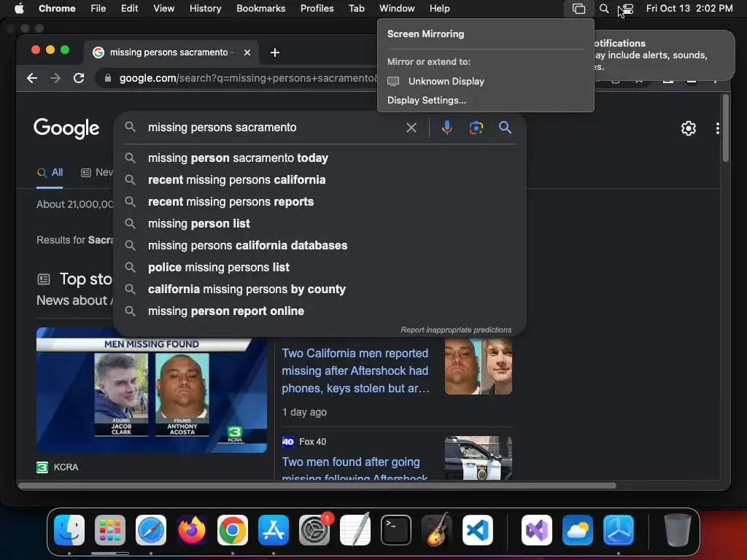747x560 pixels.
Task: Click the Chrome forward arrow
Action: (x=55, y=78)
